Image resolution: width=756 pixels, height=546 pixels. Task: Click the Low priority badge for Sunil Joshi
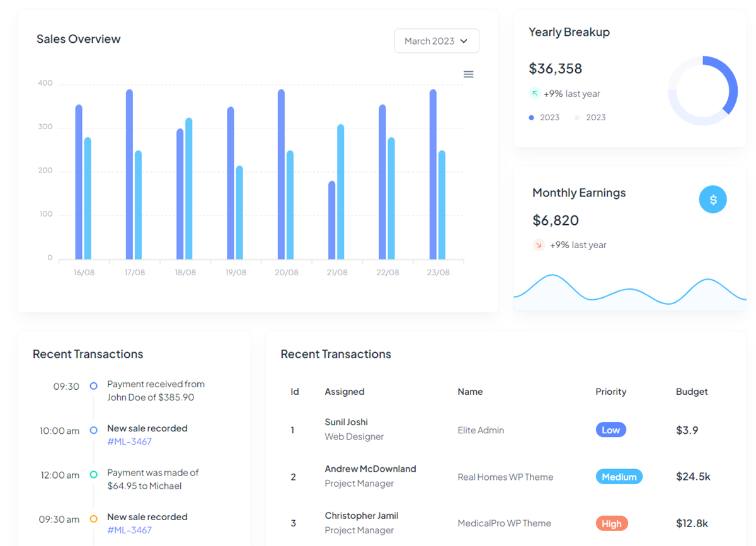pos(610,429)
